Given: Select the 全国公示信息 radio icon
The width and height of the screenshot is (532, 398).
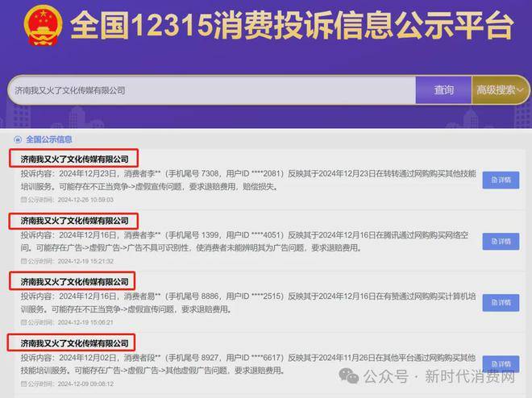Looking at the screenshot, I should tap(18, 139).
